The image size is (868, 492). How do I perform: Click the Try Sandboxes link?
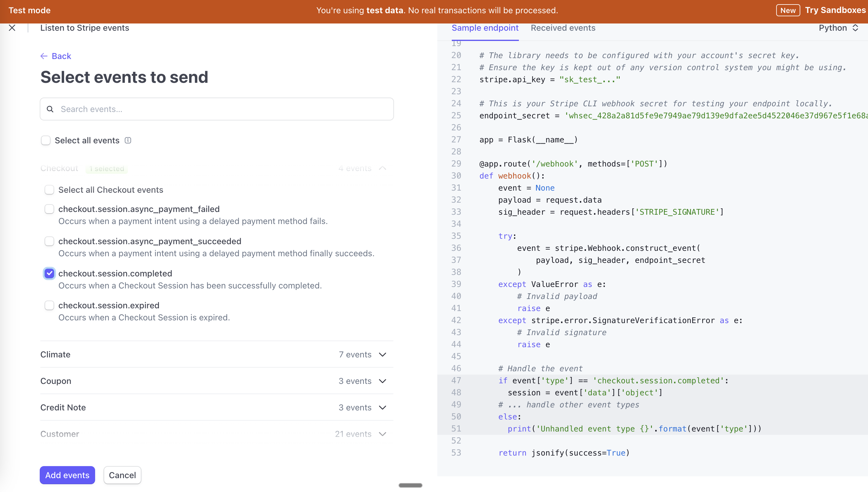click(835, 10)
